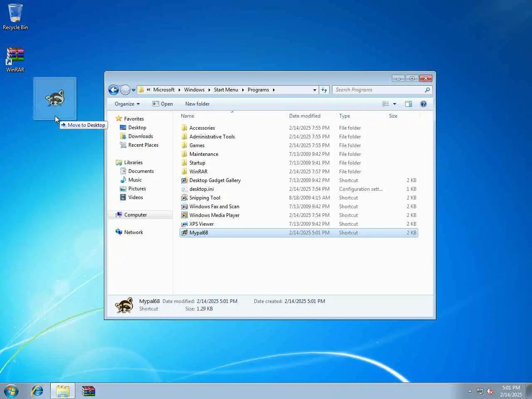Click the Accessories folder icon
The height and width of the screenshot is (399, 532).
(185, 128)
